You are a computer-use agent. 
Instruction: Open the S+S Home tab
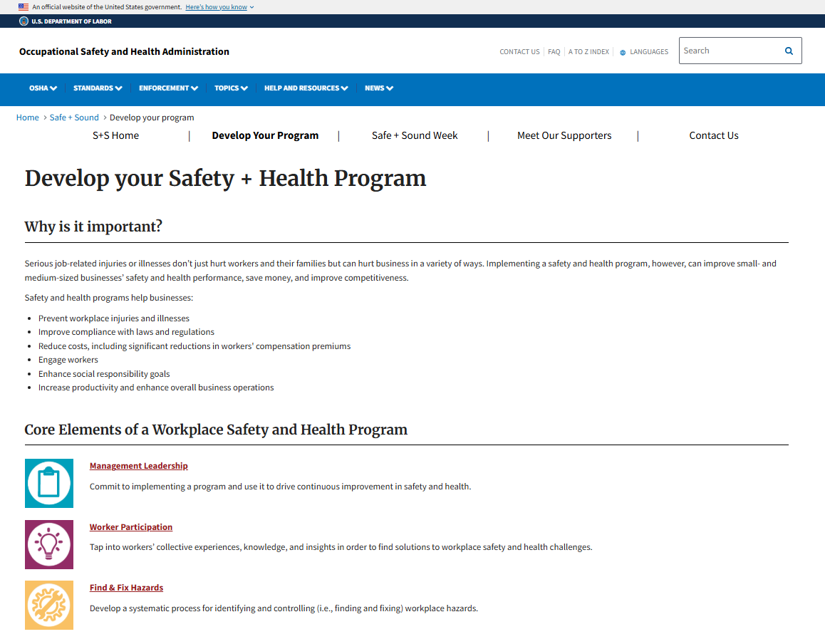[115, 135]
